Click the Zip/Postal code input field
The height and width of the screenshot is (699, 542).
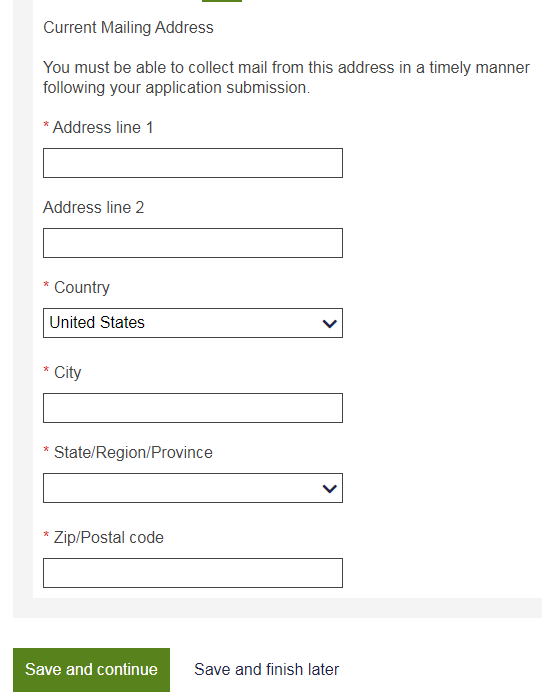pos(193,573)
